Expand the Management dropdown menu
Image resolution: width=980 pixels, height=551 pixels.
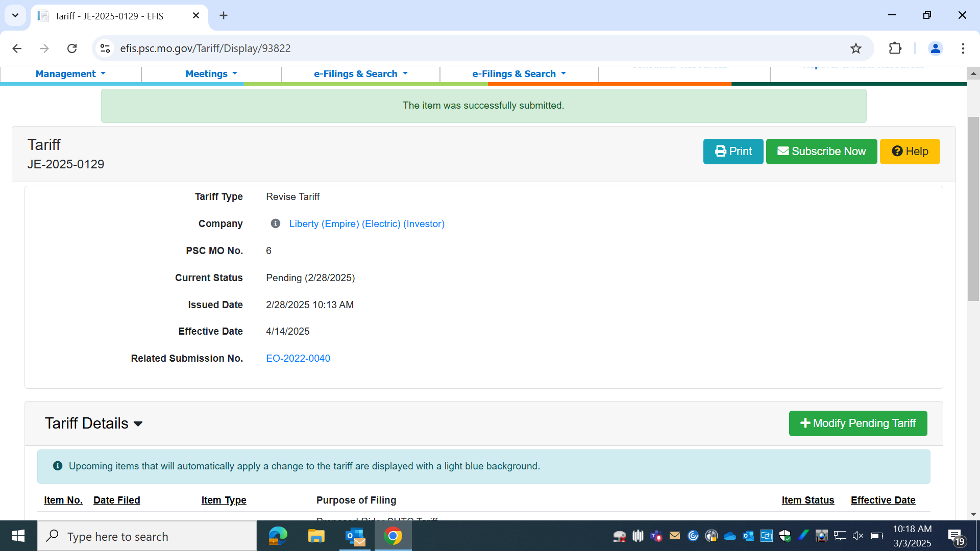[x=70, y=74]
